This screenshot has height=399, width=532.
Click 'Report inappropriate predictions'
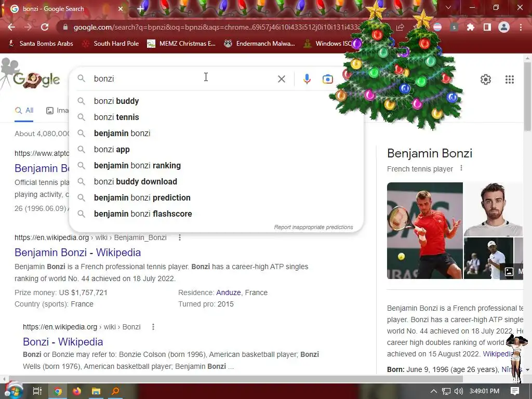(313, 228)
